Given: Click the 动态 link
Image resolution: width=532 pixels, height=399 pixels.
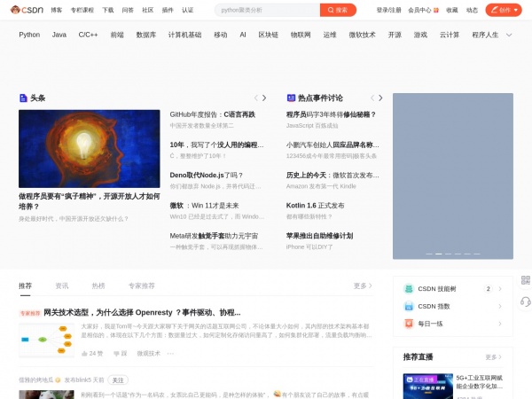Looking at the screenshot, I should (x=472, y=10).
